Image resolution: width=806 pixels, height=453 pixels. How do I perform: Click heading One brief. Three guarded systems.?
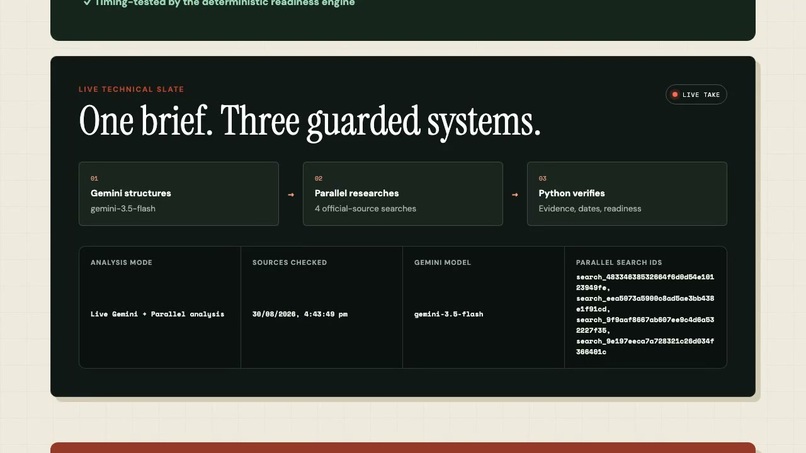[309, 121]
